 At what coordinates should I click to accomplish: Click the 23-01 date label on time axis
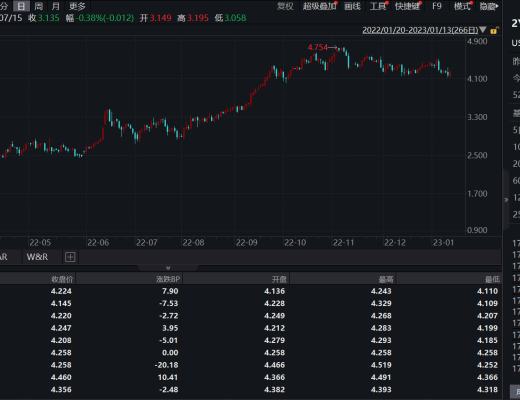pos(443,243)
